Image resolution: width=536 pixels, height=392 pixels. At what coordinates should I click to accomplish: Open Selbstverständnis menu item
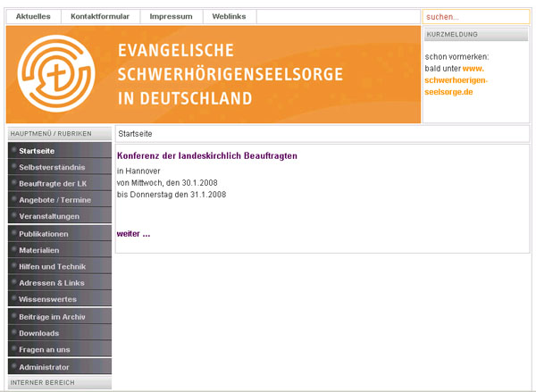tap(52, 167)
